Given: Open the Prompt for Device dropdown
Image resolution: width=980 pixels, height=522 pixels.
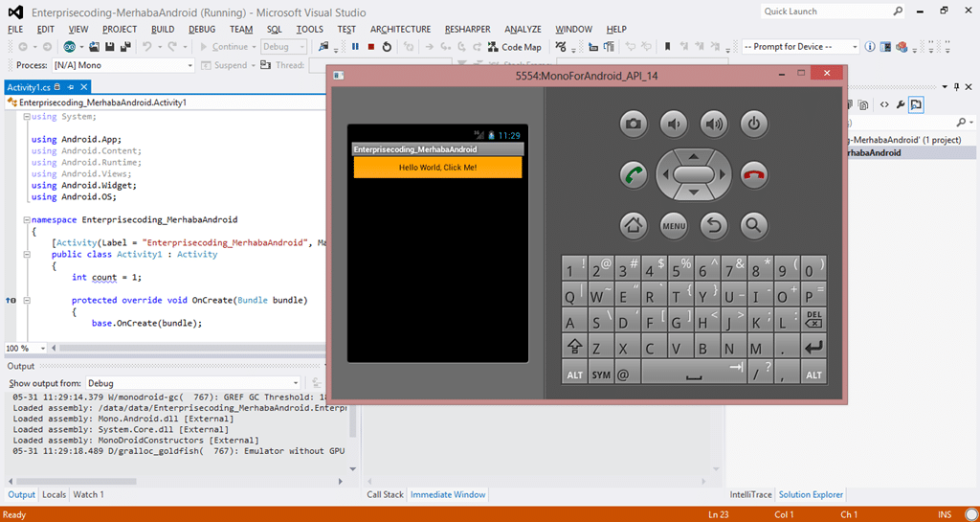Looking at the screenshot, I should coord(801,47).
